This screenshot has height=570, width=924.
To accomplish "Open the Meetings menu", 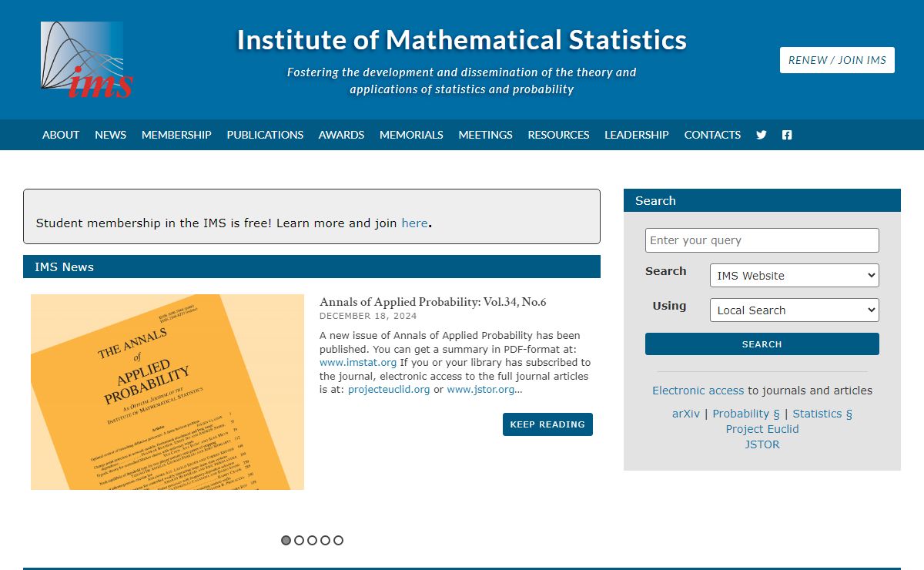I will pos(485,135).
